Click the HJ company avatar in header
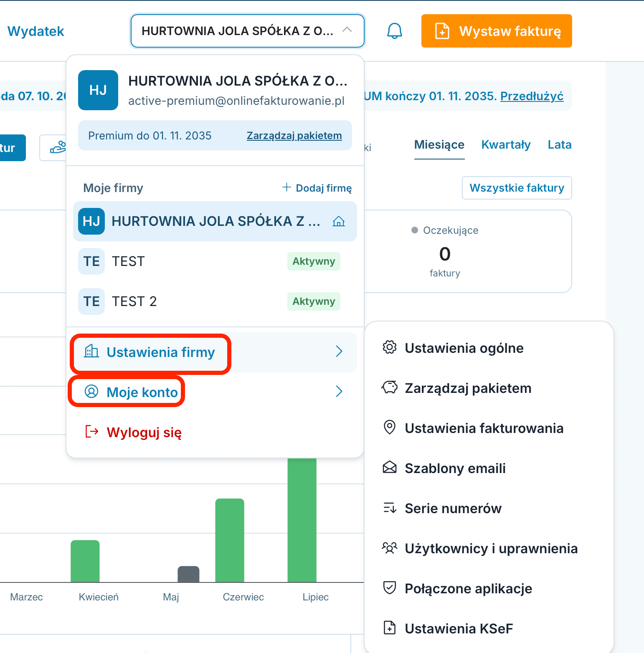This screenshot has width=644, height=653. pyautogui.click(x=98, y=90)
